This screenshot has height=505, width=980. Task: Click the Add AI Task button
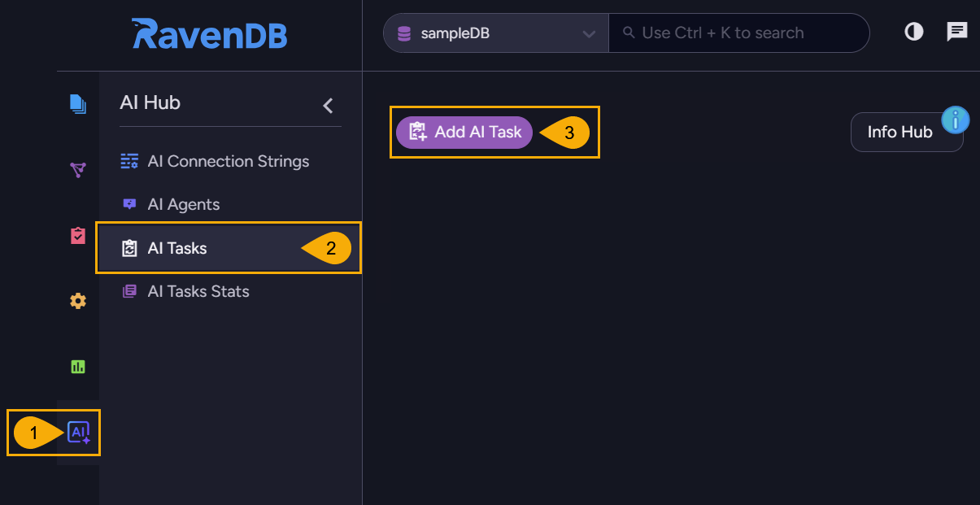464,132
